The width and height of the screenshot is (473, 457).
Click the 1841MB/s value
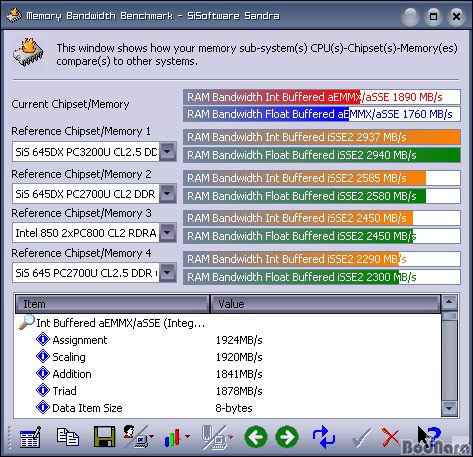click(239, 374)
